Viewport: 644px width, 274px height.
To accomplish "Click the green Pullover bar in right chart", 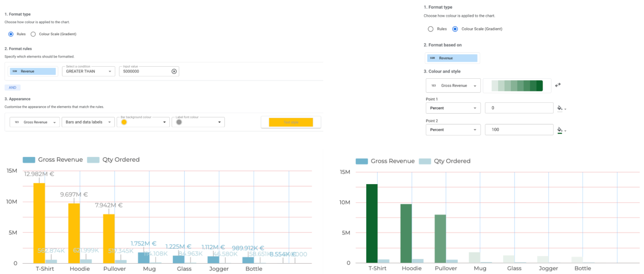I will (440, 239).
